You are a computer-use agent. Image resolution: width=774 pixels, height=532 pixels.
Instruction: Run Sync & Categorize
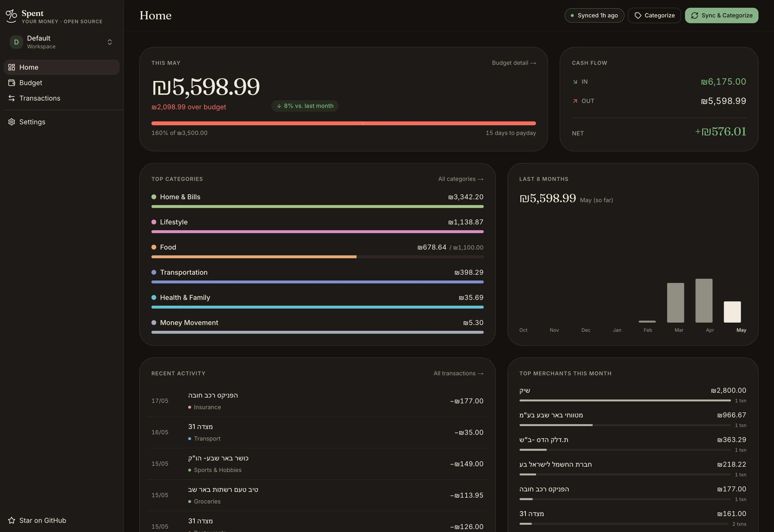(722, 15)
